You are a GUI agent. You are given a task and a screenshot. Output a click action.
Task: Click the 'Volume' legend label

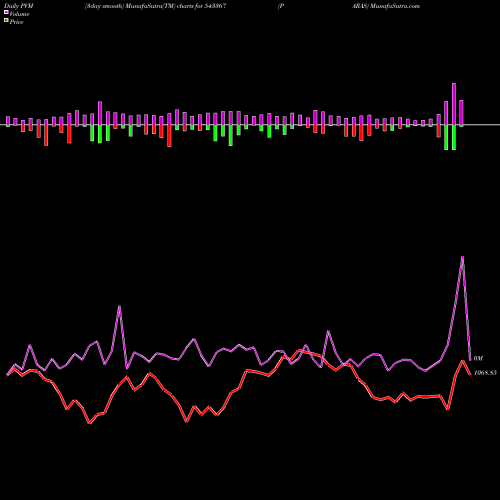[19, 14]
